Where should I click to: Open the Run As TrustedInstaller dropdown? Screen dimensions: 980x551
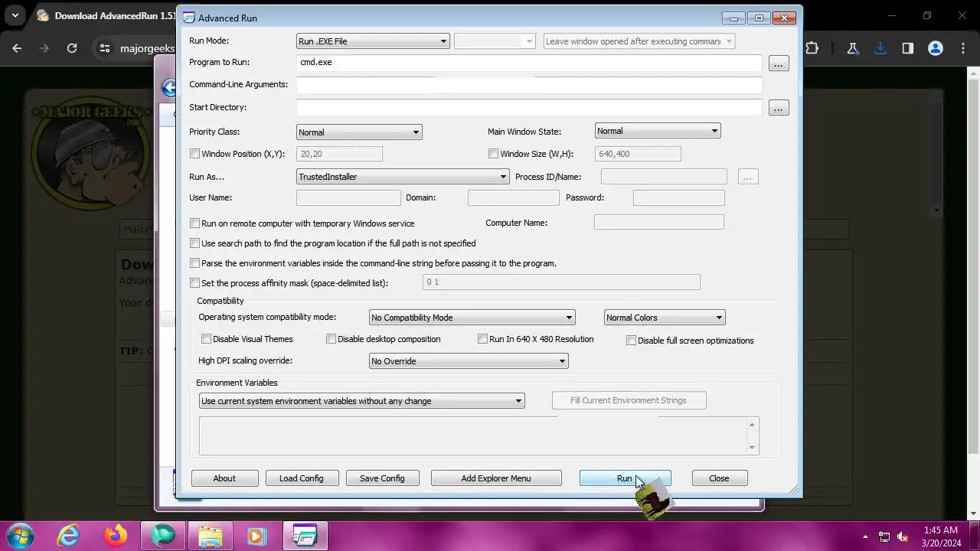tap(403, 177)
